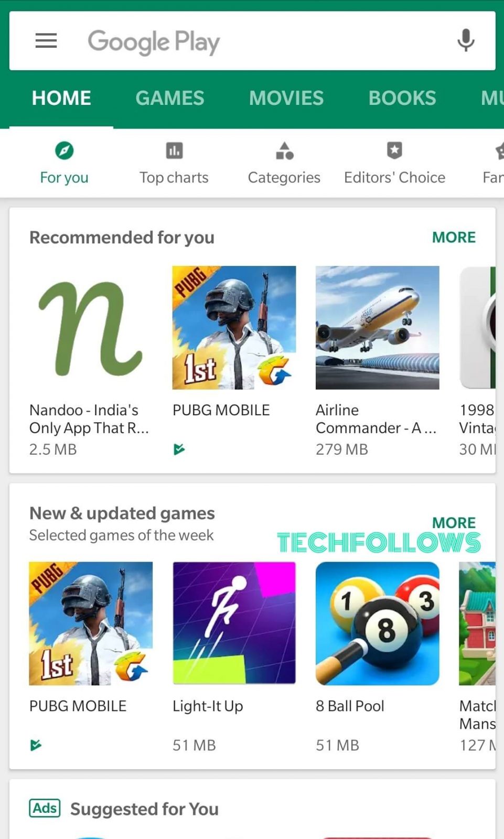Open Categories shapes icon
This screenshot has width=504, height=839.
pyautogui.click(x=284, y=151)
